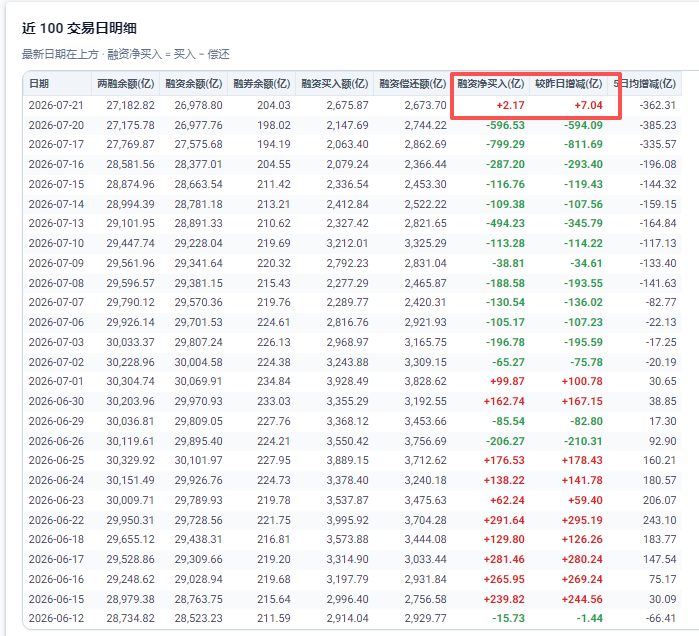Screen dimensions: 699x636
Task: Click financing buy amount 3,889.15
Action: pyautogui.click(x=348, y=460)
